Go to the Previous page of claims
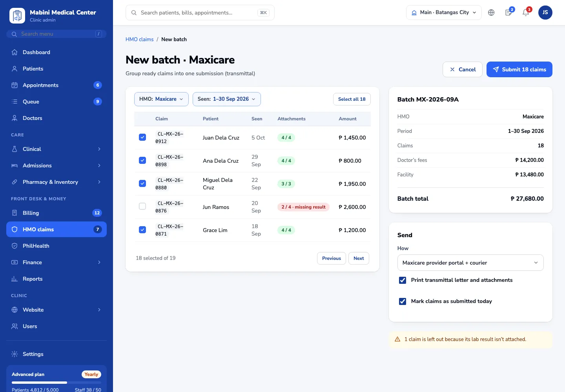 pos(332,258)
